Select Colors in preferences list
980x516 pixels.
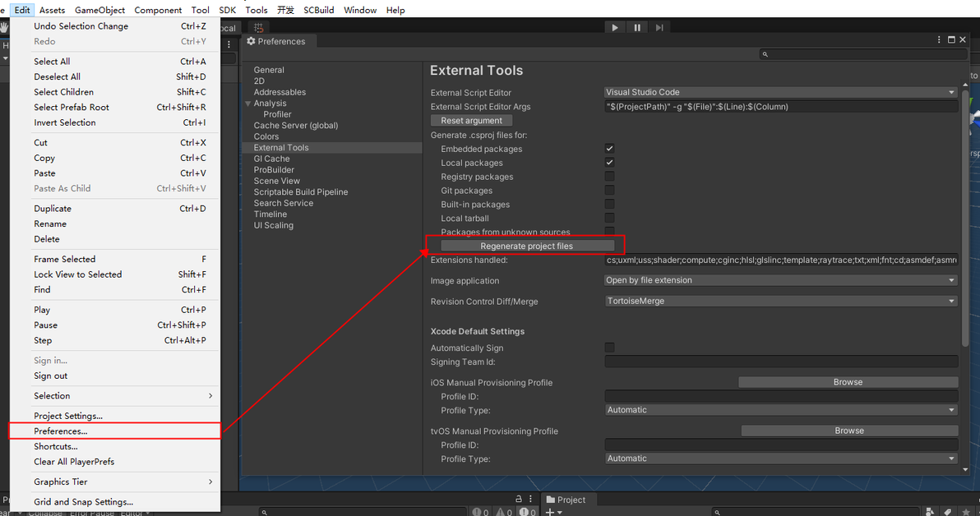[266, 136]
